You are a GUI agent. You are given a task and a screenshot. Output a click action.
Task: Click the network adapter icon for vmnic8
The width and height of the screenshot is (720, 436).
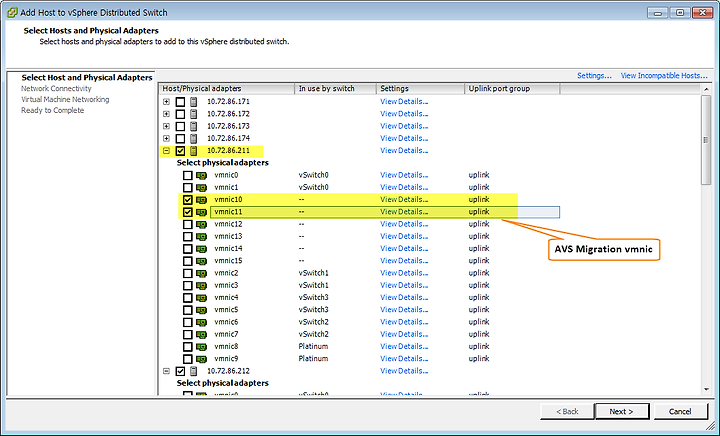(201, 347)
